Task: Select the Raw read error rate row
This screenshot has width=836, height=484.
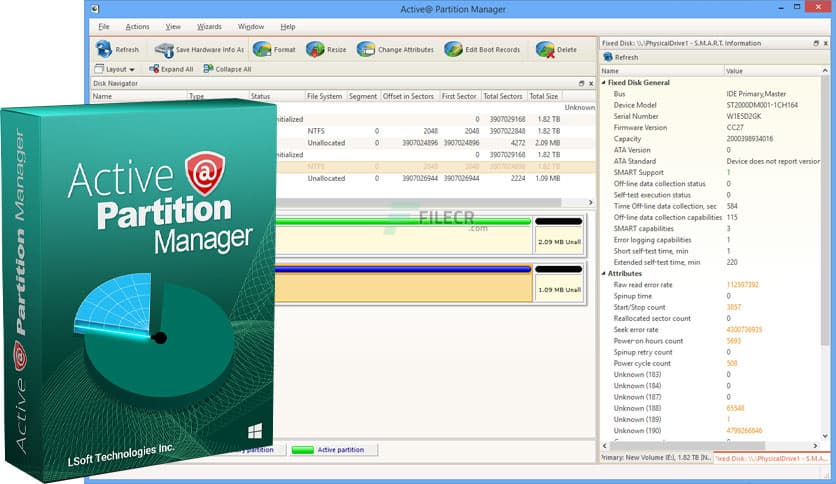Action: (711, 285)
